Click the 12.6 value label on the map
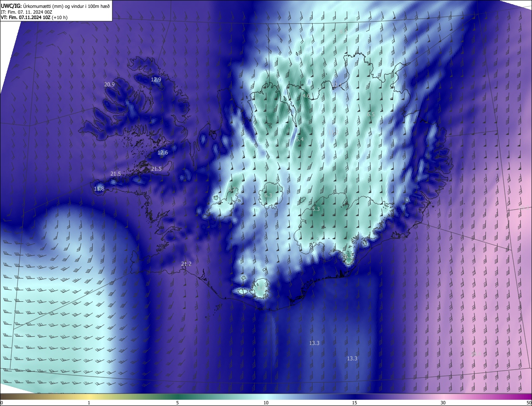532x406 pixels. click(x=163, y=153)
